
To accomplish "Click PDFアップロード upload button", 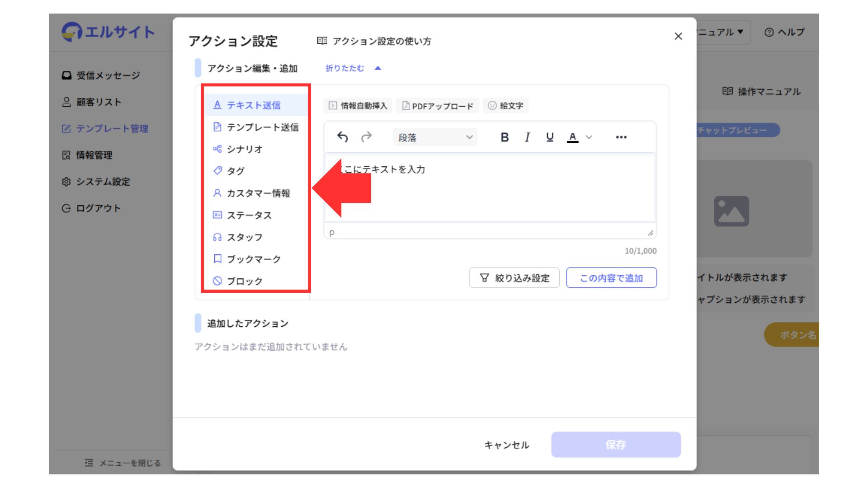I will [x=437, y=106].
